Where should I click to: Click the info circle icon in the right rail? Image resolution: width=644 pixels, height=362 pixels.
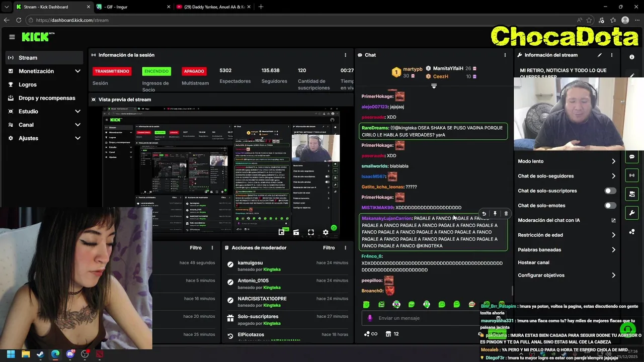coord(632,57)
